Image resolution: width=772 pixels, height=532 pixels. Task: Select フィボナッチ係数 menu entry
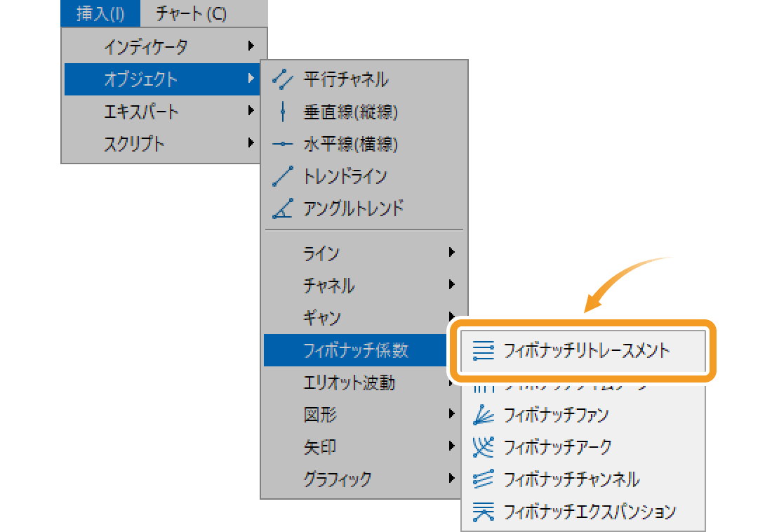point(356,350)
